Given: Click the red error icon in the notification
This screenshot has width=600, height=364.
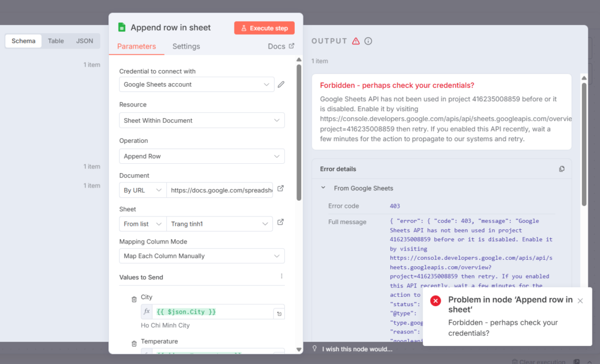Looking at the screenshot, I should click(435, 301).
